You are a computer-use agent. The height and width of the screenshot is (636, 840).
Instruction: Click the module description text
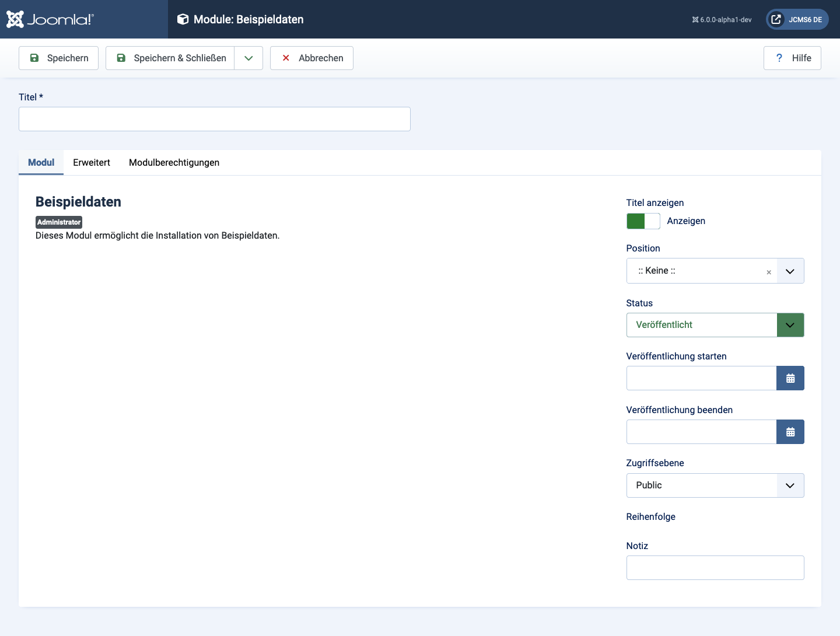pos(157,236)
